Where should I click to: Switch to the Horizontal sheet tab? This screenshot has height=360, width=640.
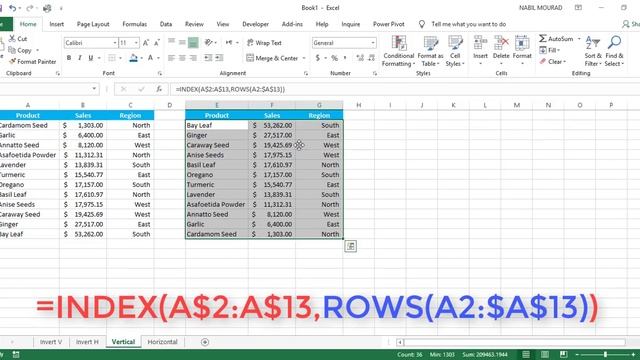tap(162, 342)
